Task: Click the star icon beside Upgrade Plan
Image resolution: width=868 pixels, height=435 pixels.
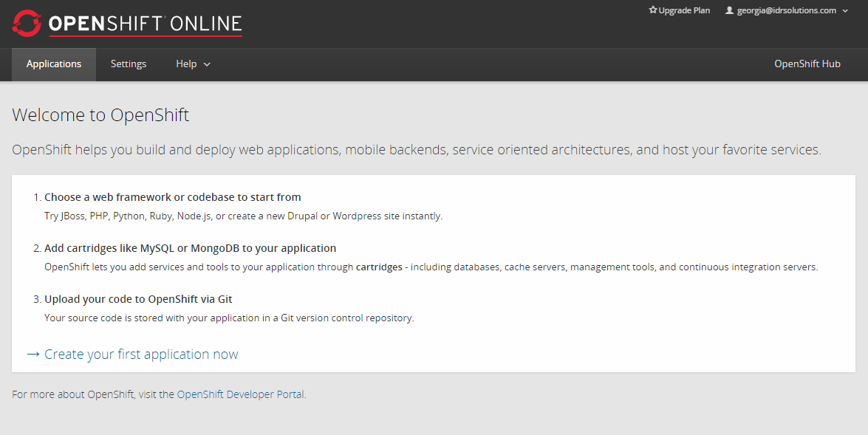Action: pos(652,10)
